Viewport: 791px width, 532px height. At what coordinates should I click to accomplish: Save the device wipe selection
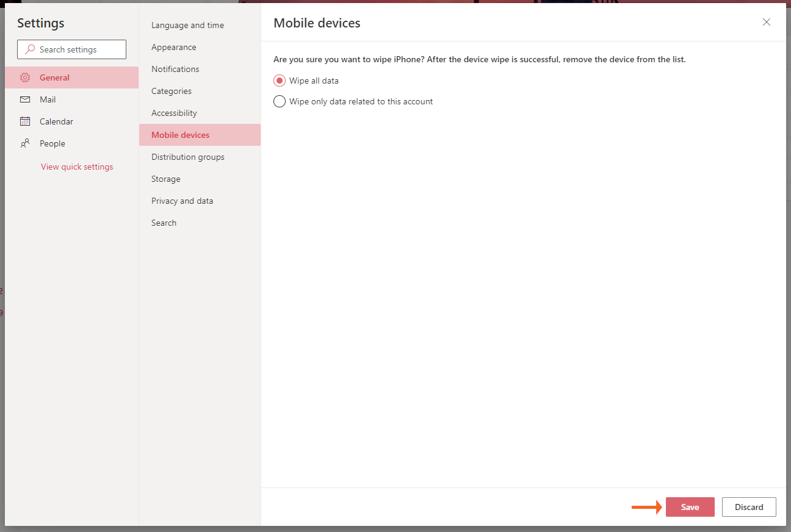[x=690, y=507]
